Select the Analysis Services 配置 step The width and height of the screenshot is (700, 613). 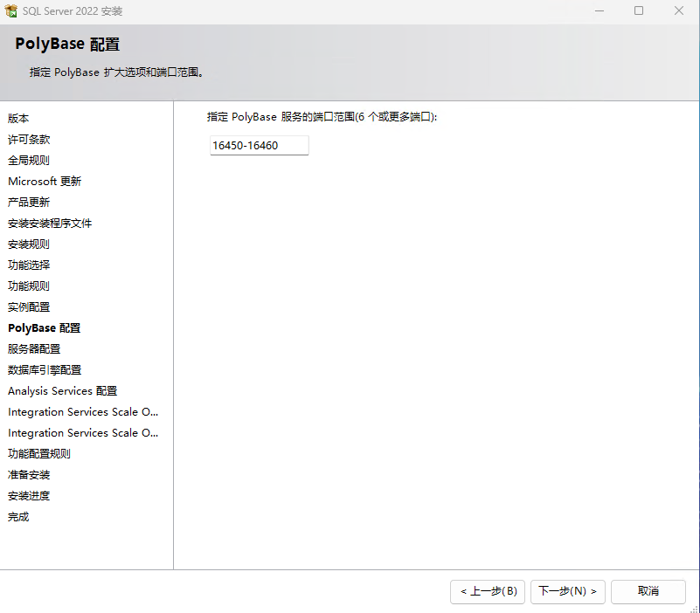(x=63, y=391)
